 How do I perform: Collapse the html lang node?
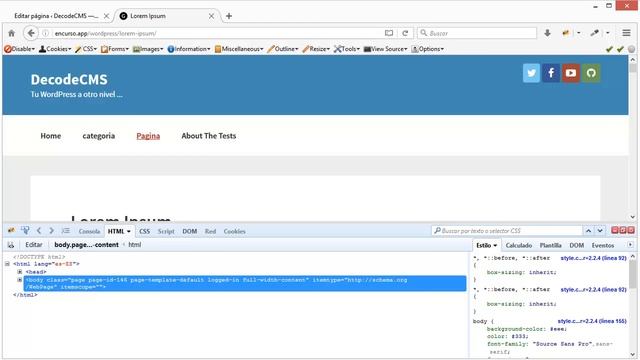point(7,264)
